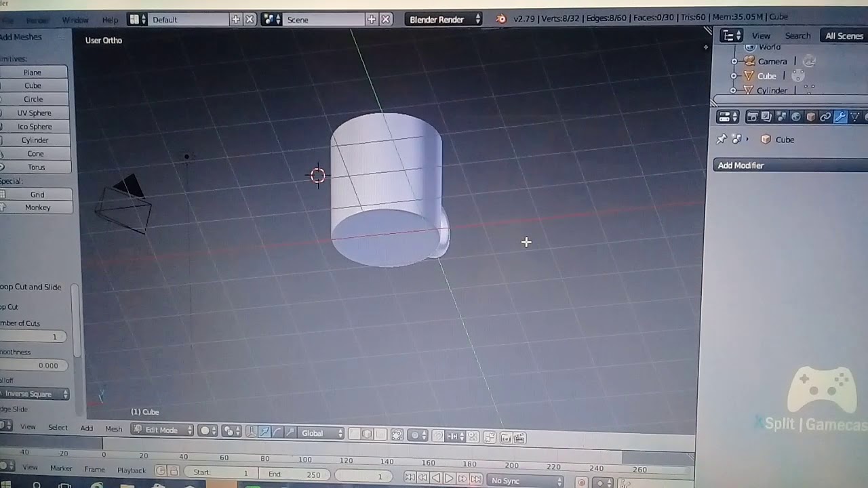Screen dimensions: 868x488
Task: Open the Help menu
Action: pyautogui.click(x=109, y=20)
